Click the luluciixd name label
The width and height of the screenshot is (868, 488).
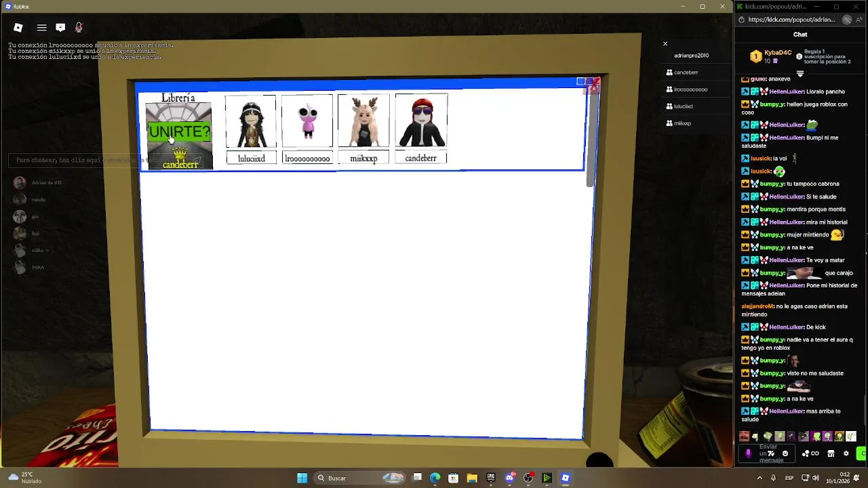(251, 158)
